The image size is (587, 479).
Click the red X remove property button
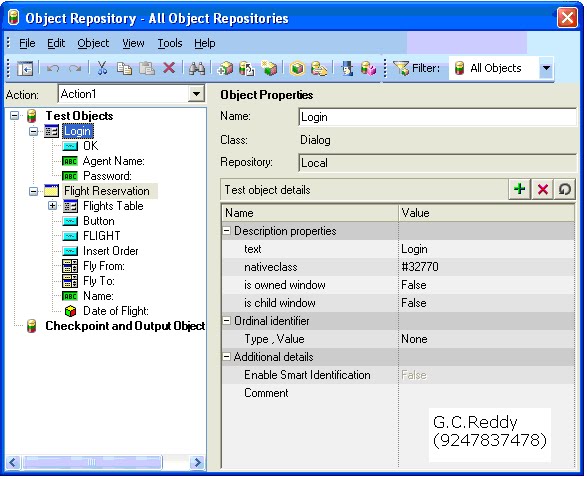542,189
